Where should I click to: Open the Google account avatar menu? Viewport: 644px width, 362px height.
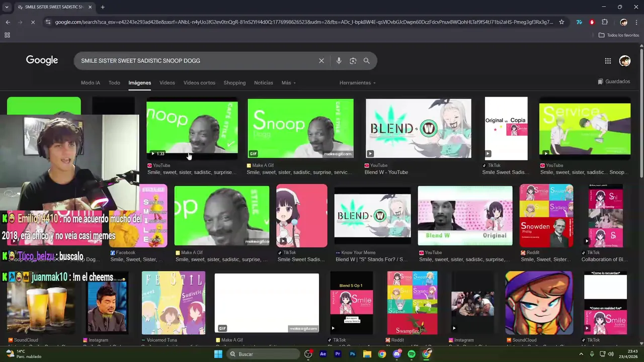tap(625, 61)
